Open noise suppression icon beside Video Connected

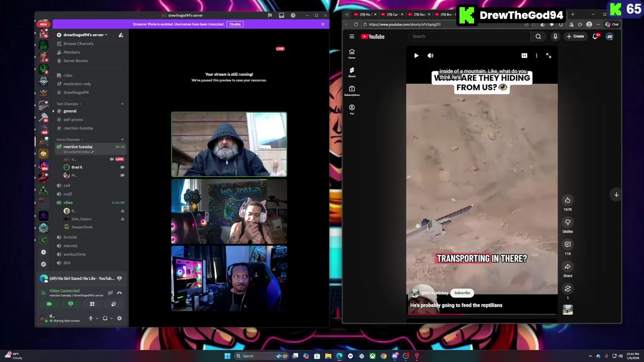pyautogui.click(x=110, y=293)
